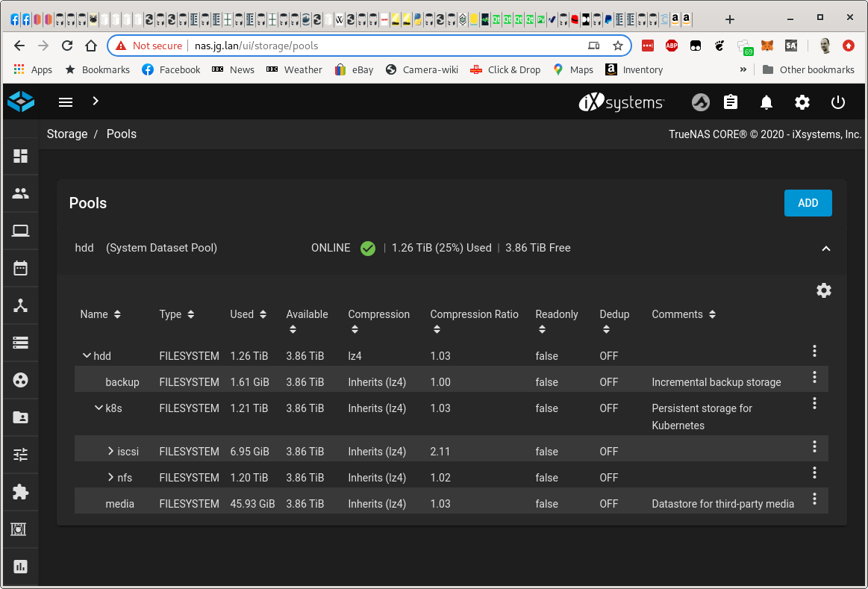Collapse the k8s dataset tree
The width and height of the screenshot is (868, 589).
click(98, 408)
